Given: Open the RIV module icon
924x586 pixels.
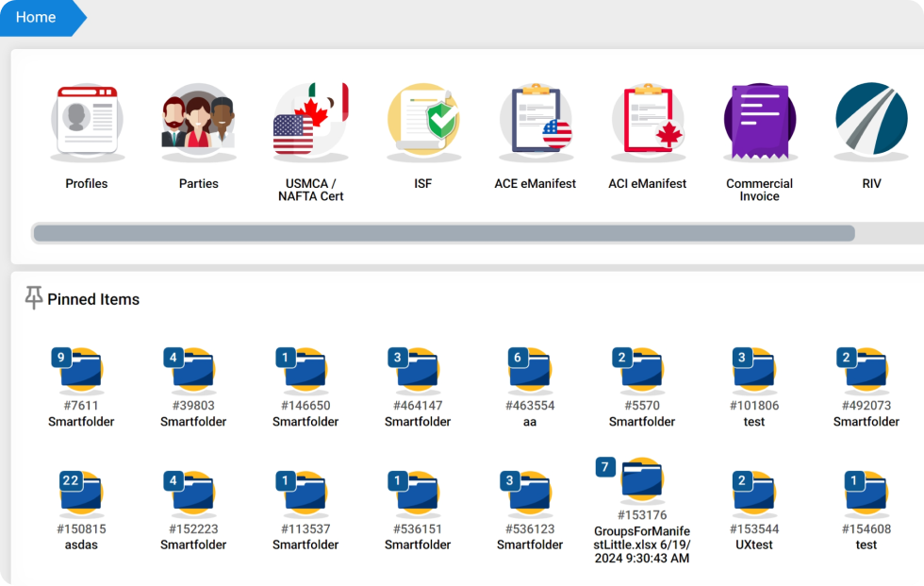Looking at the screenshot, I should (x=871, y=122).
